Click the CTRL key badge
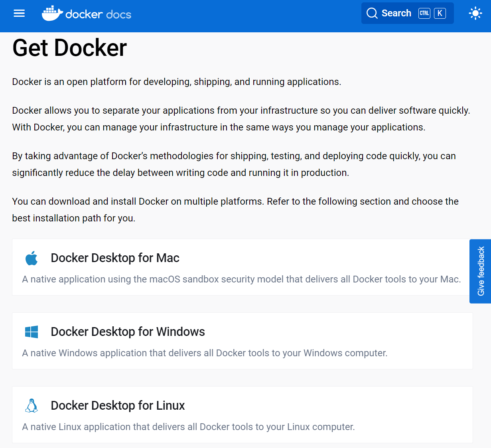The image size is (491, 448). point(424,13)
